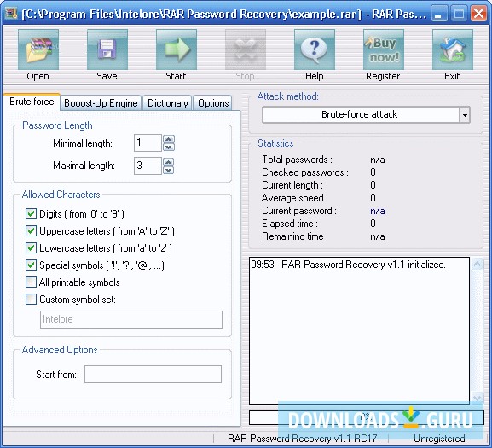Uncheck the Special symbols checkbox
492x448 pixels.
coord(31,265)
